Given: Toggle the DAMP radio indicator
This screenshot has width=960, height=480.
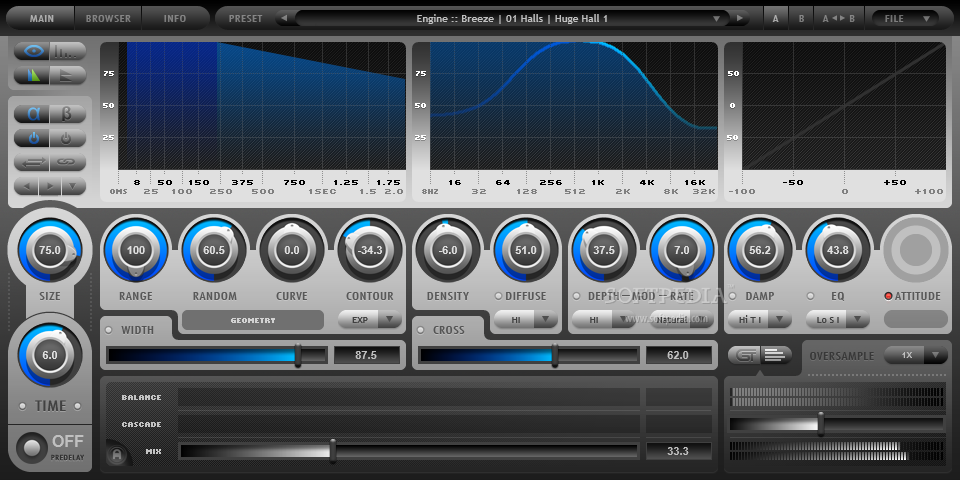Looking at the screenshot, I should (733, 296).
